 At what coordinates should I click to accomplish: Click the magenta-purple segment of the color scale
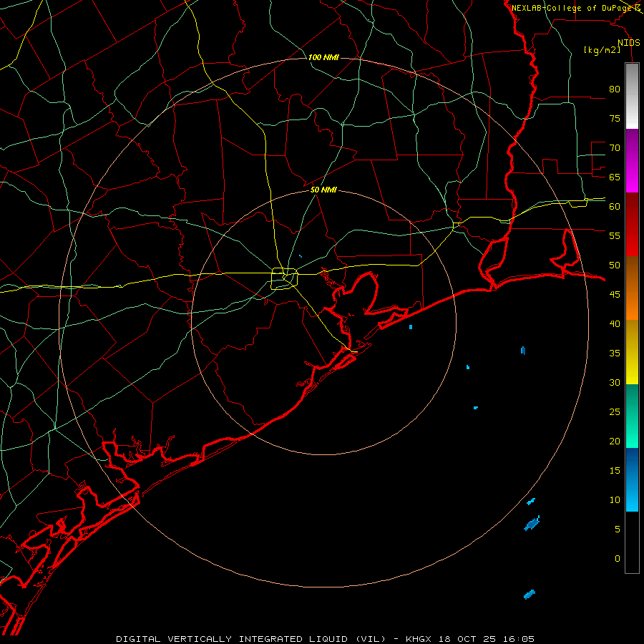pyautogui.click(x=632, y=160)
